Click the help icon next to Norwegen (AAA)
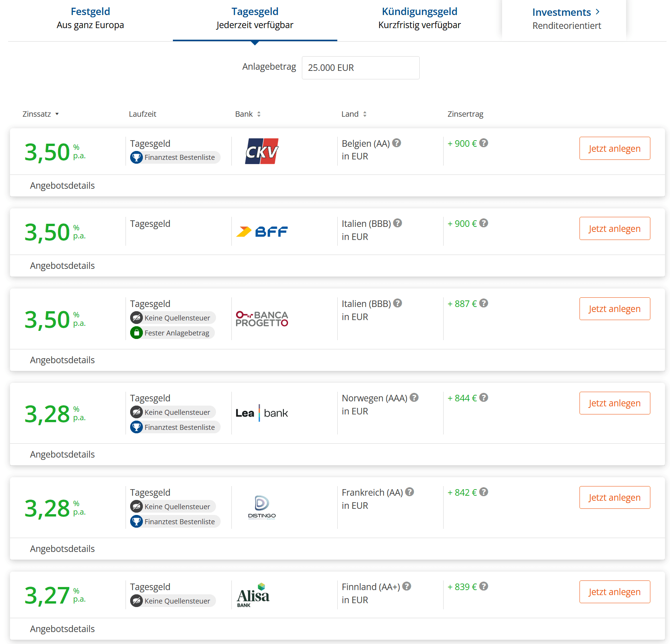This screenshot has height=644, width=670. 414,397
